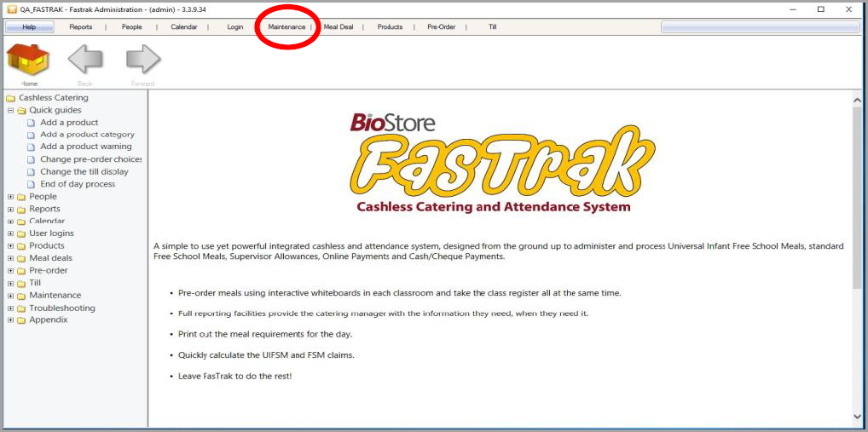Select the Till folder icon in the tree
Viewport: 868px width, 432px height.
pyautogui.click(x=21, y=283)
